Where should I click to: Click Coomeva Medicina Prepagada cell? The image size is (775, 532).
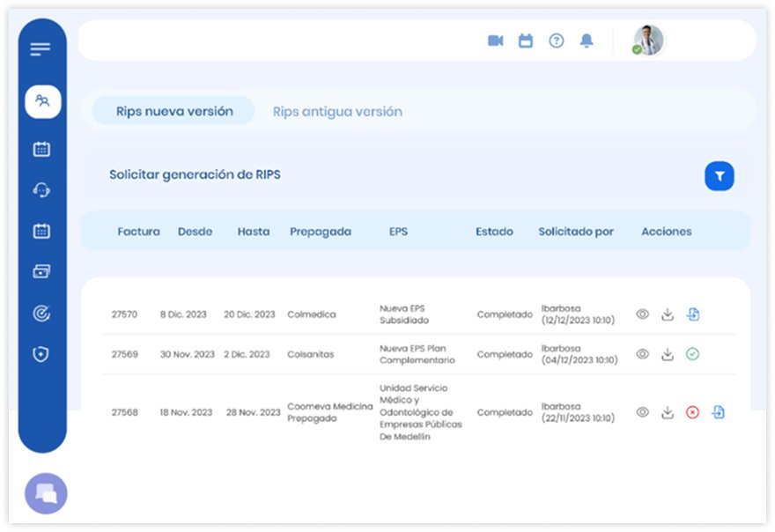329,412
